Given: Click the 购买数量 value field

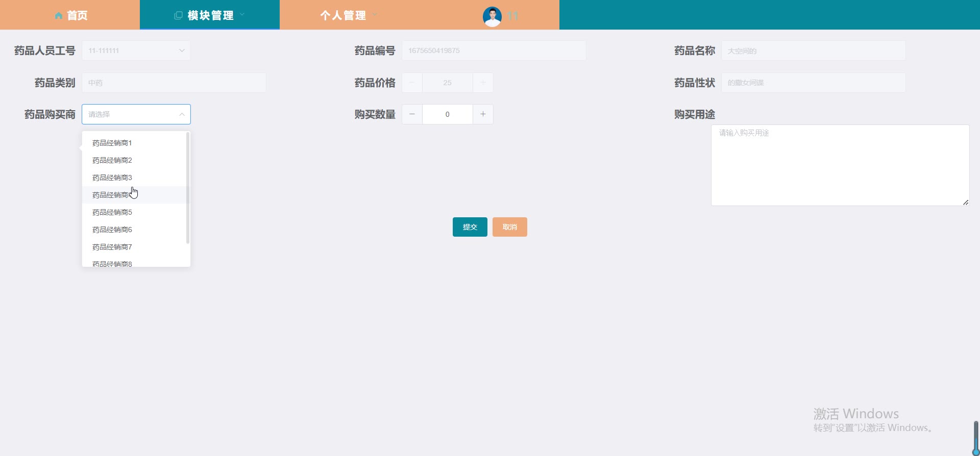Looking at the screenshot, I should (x=447, y=114).
